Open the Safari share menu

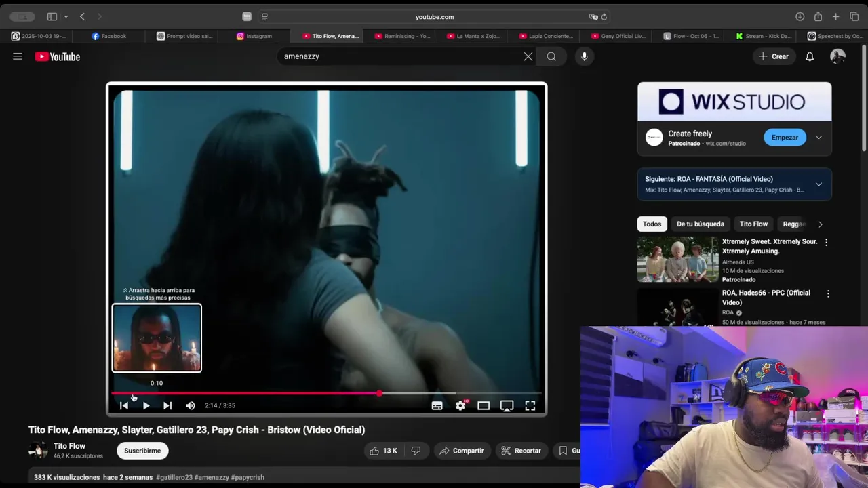[x=818, y=16]
